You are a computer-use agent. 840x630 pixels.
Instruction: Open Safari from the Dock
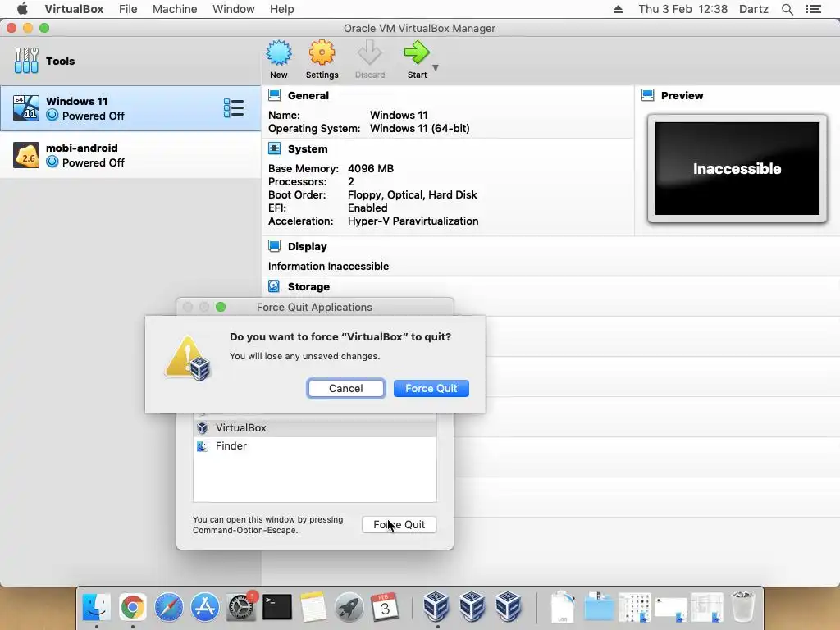click(x=169, y=606)
